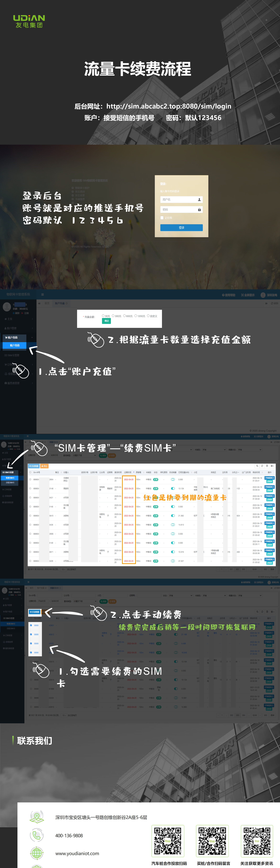Toggle 自动续费 in the 13.126 usage row
The height and width of the screenshot is (868, 280).
point(173,489)
